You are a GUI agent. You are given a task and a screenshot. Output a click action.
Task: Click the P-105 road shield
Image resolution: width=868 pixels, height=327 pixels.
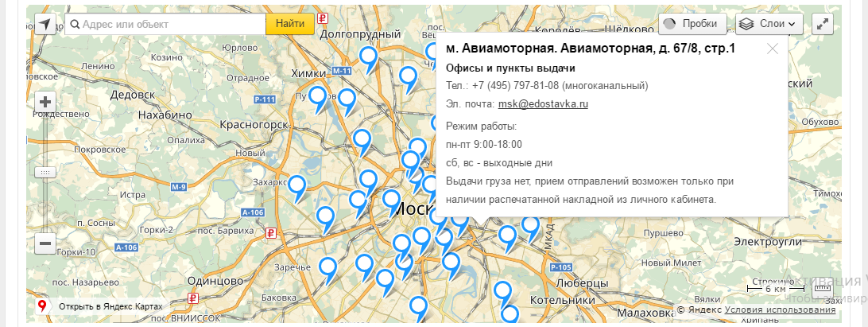560,267
